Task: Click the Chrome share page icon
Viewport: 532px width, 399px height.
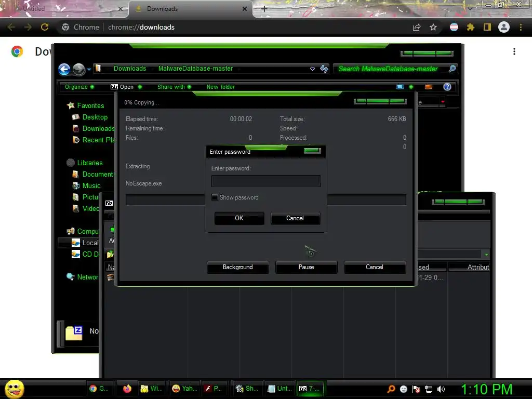Action: [417, 28]
